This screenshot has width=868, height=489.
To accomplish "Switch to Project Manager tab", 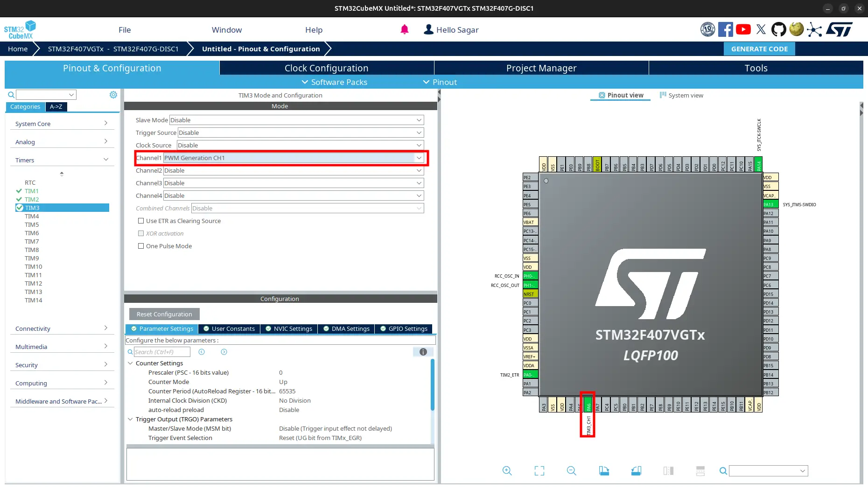I will click(x=541, y=68).
